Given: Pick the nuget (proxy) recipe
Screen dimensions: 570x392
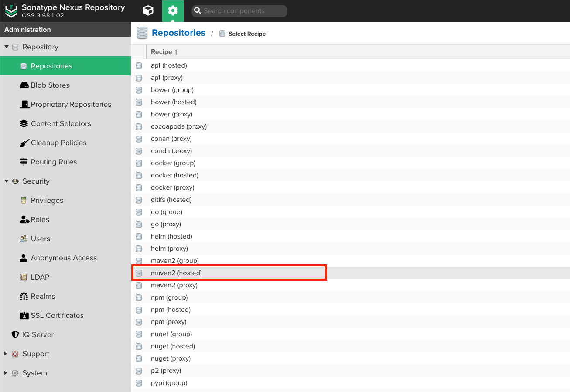Looking at the screenshot, I should 350,358.
